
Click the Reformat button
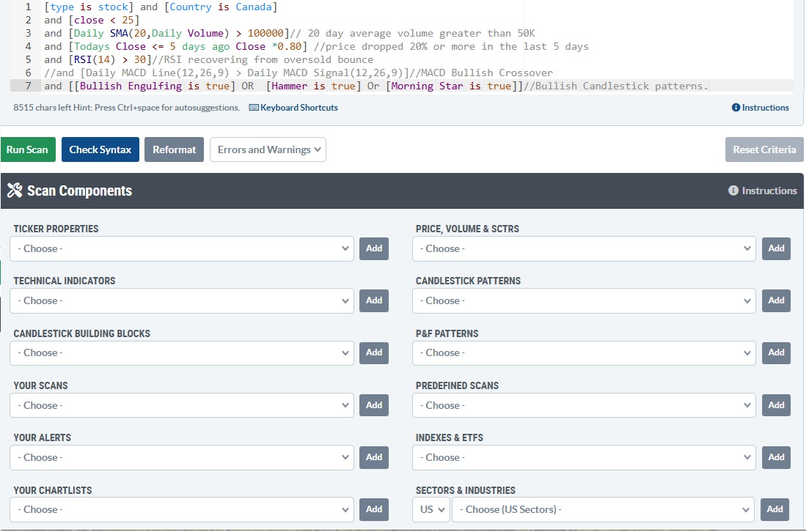click(174, 149)
